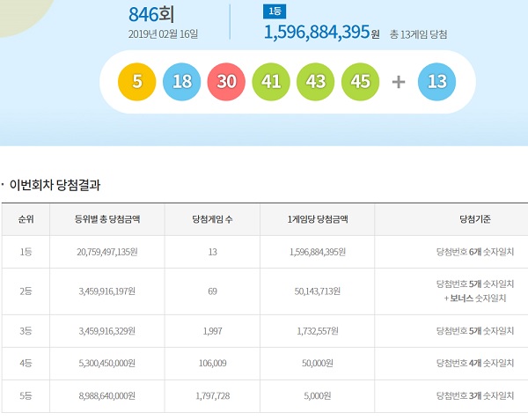Select the draw date 2019년 02월 16일
Screen dimensions: 528x420
(163, 34)
